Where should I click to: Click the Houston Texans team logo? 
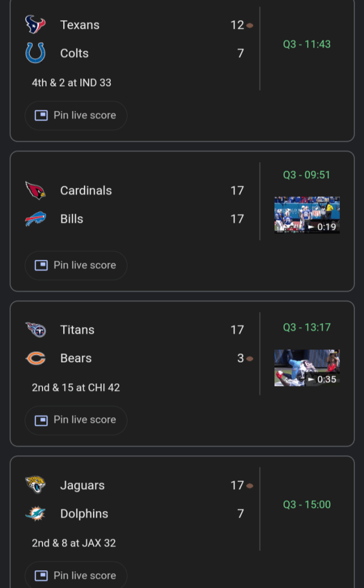click(x=35, y=25)
